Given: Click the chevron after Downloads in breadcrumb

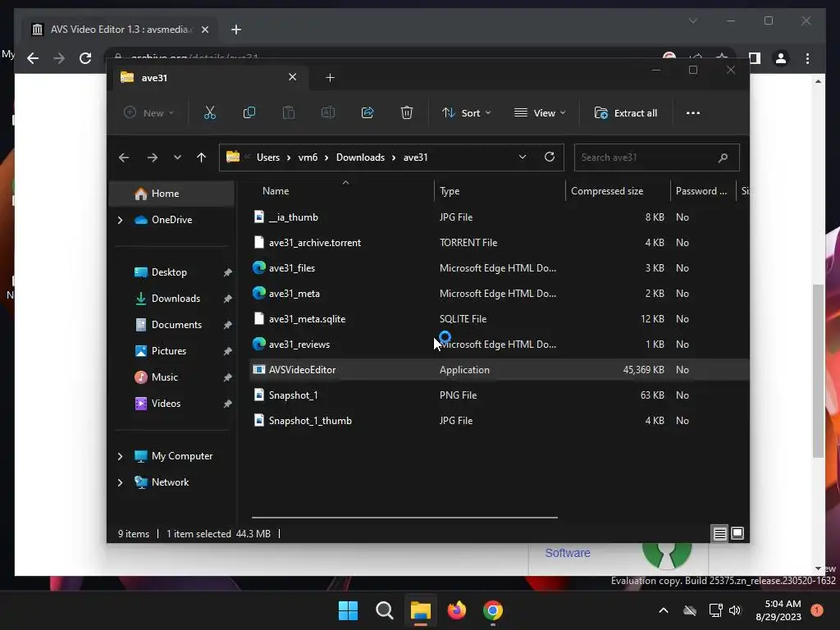Looking at the screenshot, I should 394,157.
